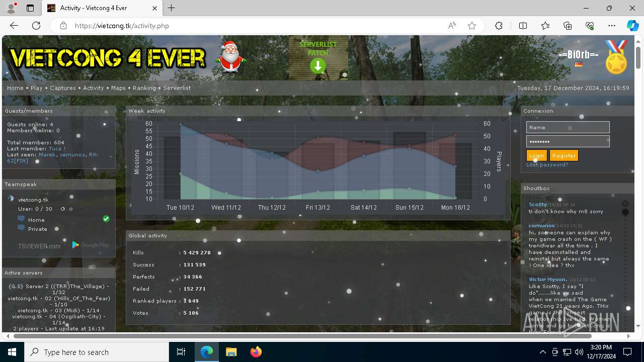The height and width of the screenshot is (362, 644).
Task: Open the Captures menu item
Action: click(x=63, y=87)
